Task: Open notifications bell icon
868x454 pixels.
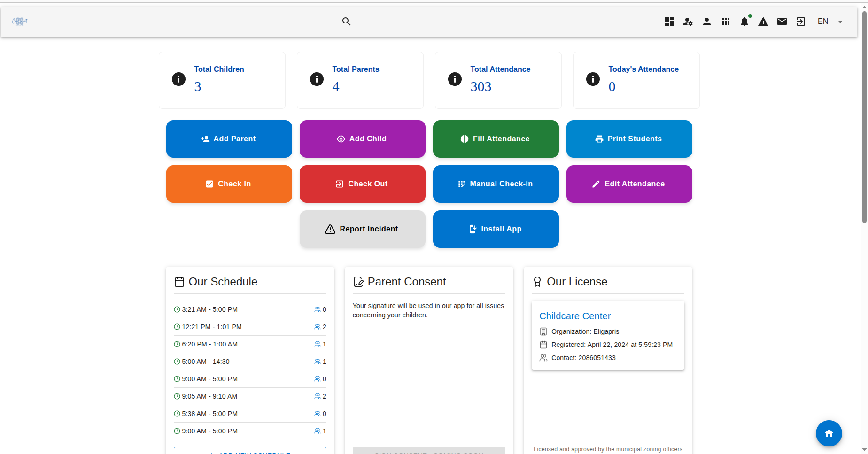Action: tap(744, 22)
